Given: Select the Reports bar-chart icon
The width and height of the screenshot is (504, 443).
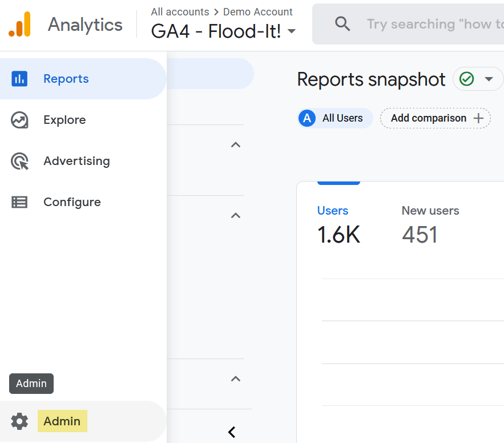Looking at the screenshot, I should coord(19,78).
